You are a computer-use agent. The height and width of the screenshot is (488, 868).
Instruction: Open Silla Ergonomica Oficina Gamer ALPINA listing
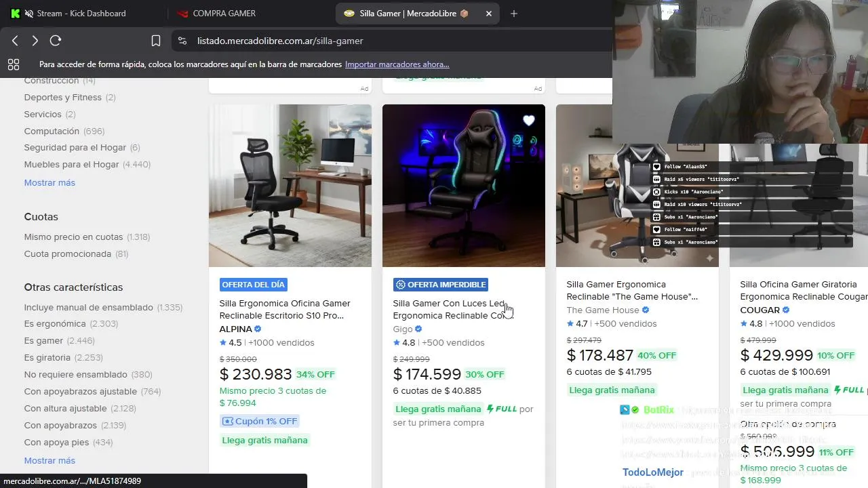[285, 309]
